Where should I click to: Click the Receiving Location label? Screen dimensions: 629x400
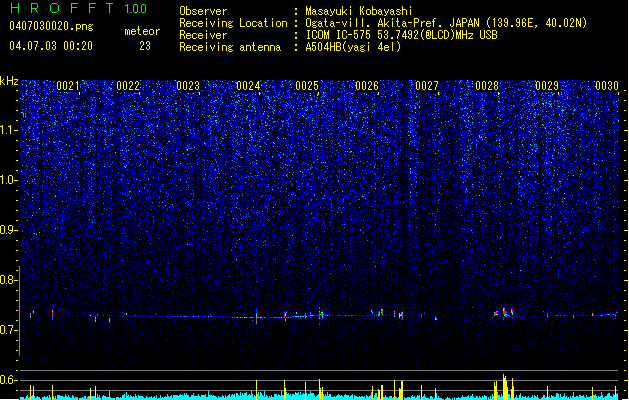coord(233,23)
